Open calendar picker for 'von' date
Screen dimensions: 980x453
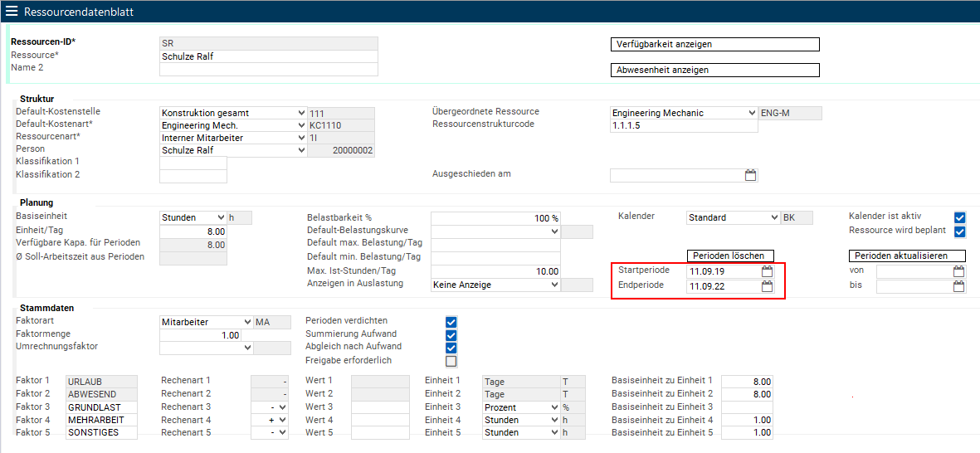958,271
